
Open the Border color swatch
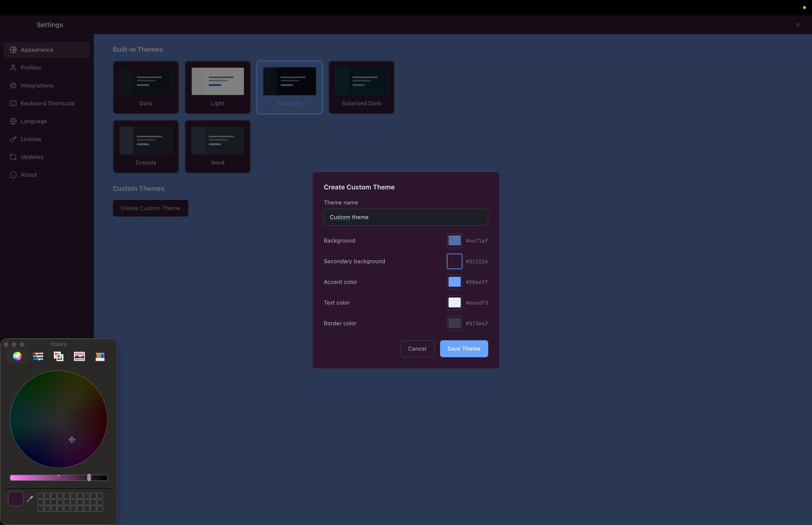point(455,323)
